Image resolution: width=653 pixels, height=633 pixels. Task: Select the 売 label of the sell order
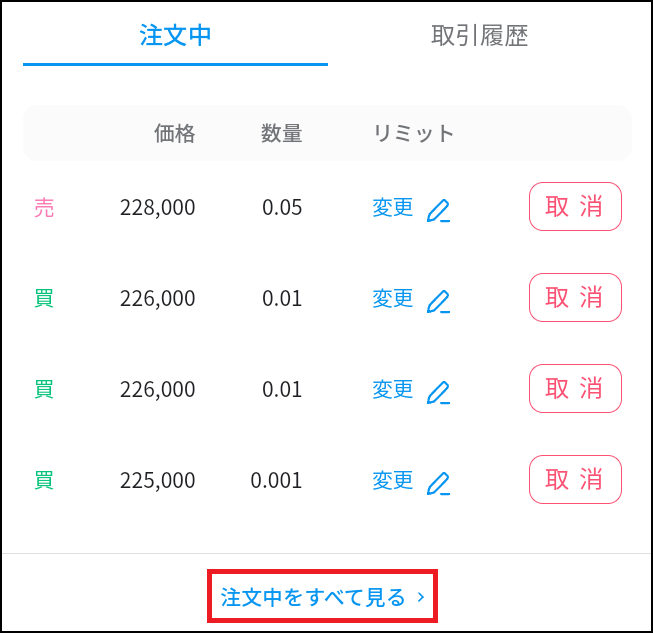tap(44, 208)
